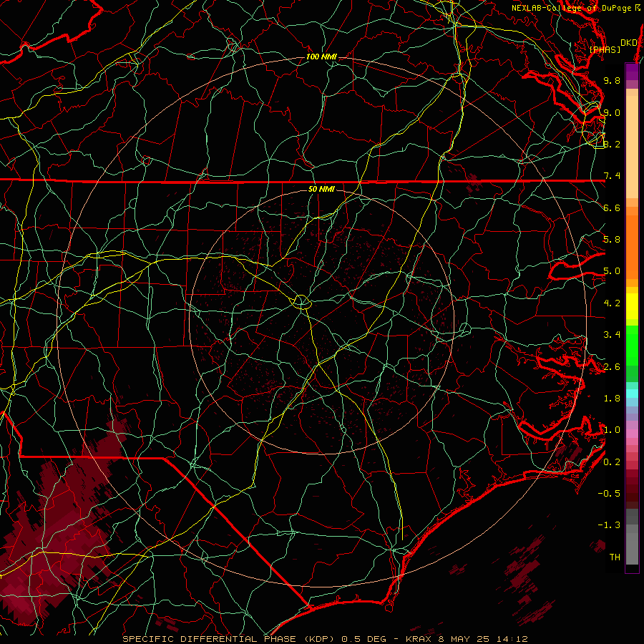Click the pink segment of the color bar

tap(632, 434)
